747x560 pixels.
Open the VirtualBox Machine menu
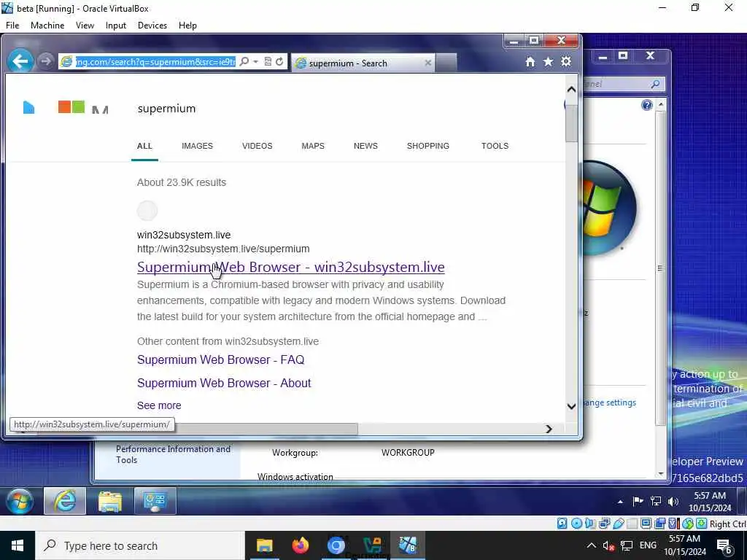point(47,26)
